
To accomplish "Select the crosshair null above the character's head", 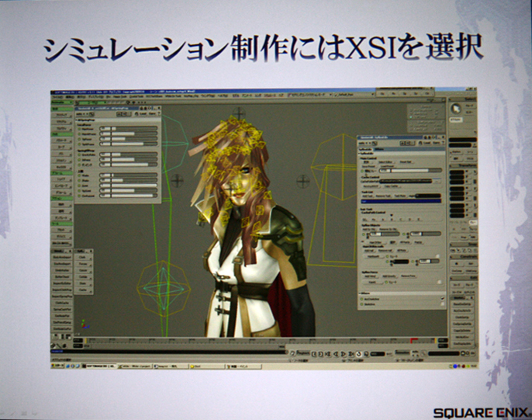I will point(239,113).
